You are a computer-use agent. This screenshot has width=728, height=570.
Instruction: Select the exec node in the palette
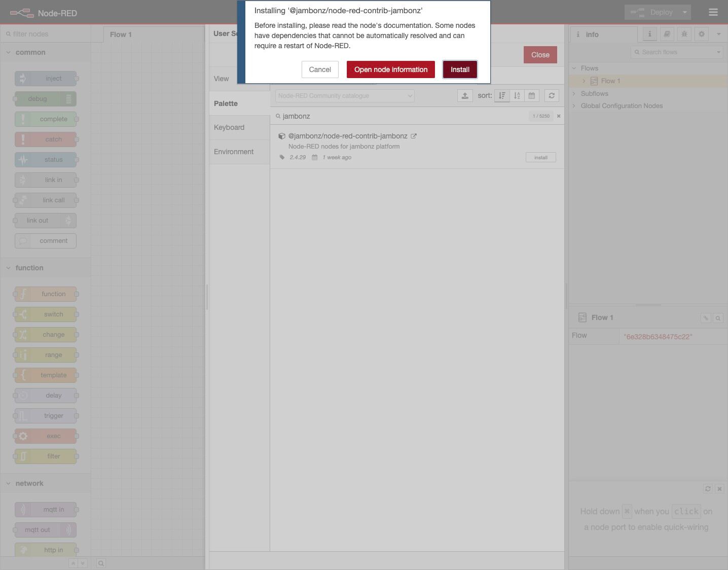(x=46, y=436)
